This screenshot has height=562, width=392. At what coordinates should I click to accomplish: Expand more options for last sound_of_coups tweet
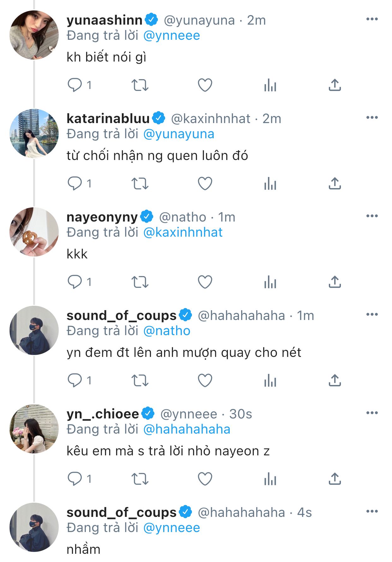point(372,512)
